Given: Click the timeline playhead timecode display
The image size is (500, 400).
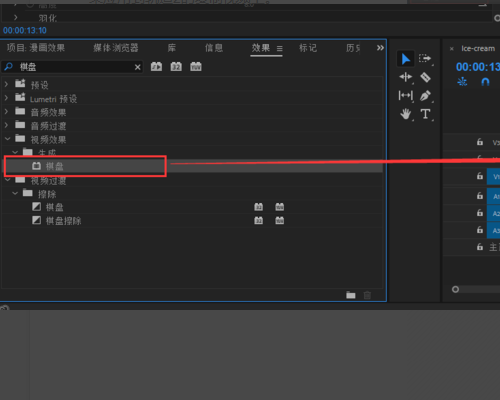Looking at the screenshot, I should click(478, 67).
